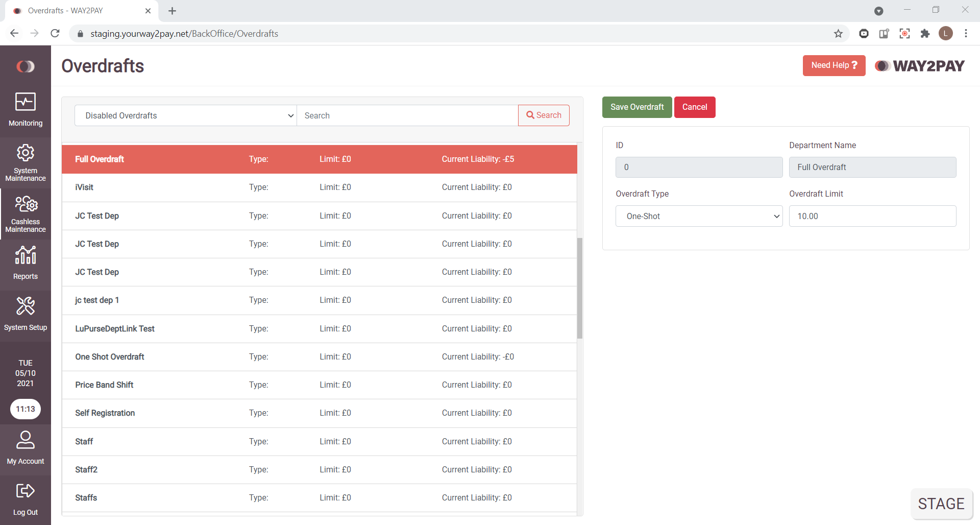980x525 pixels.
Task: Open the Overdraft Type dropdown
Action: (x=699, y=216)
